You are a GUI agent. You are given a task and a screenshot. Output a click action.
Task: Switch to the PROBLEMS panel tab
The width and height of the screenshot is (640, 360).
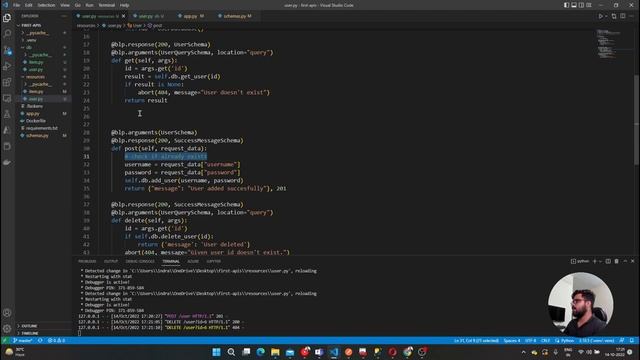pyautogui.click(x=87, y=261)
